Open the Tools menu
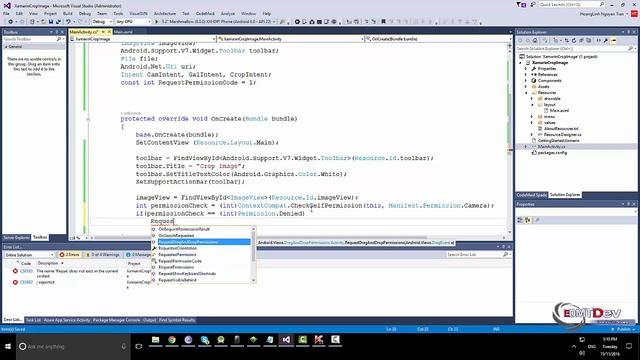The image size is (640, 360). pyautogui.click(x=118, y=13)
